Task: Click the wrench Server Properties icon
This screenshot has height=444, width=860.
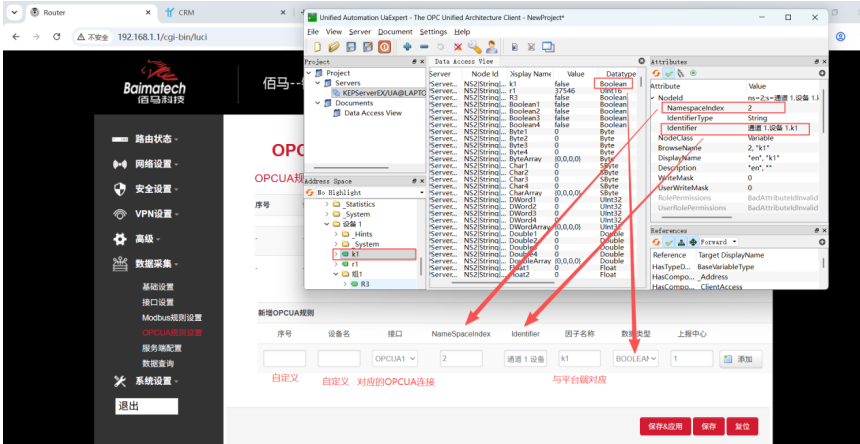Action: [474, 47]
